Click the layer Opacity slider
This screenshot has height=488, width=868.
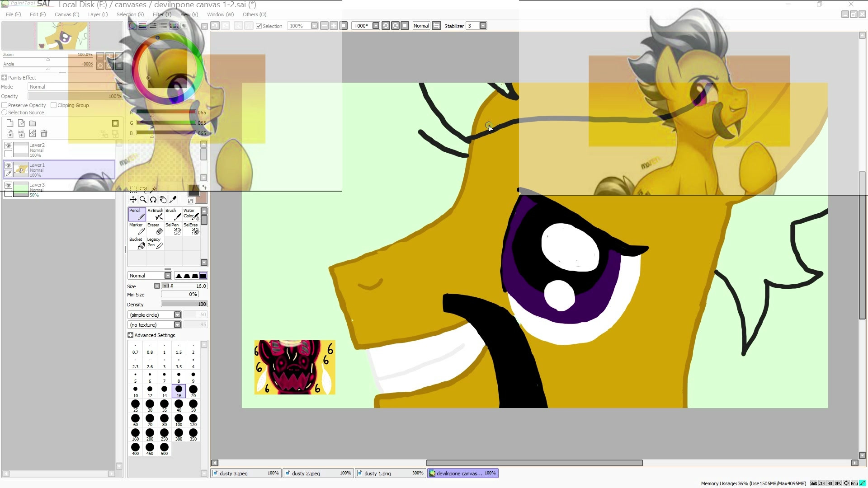click(75, 96)
